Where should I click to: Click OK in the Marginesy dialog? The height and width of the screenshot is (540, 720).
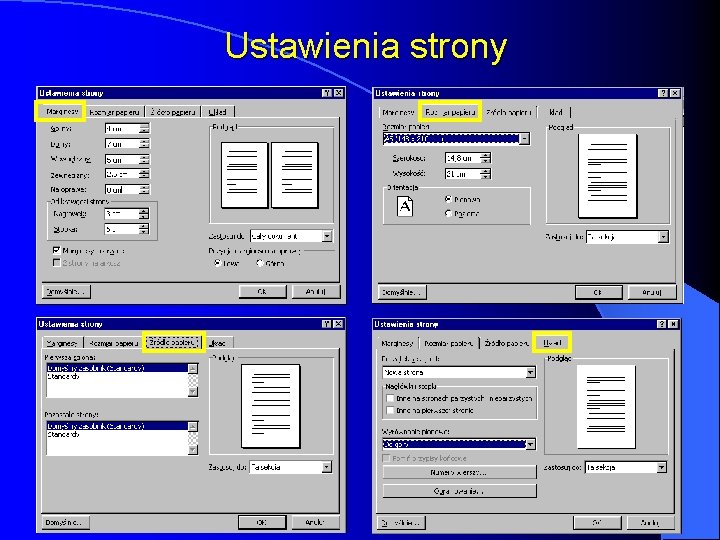pos(262,292)
